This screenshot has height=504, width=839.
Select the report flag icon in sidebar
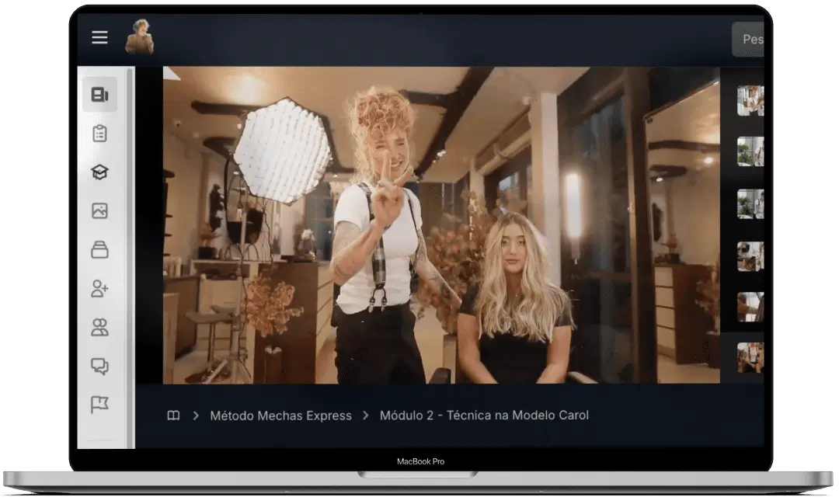coord(99,402)
